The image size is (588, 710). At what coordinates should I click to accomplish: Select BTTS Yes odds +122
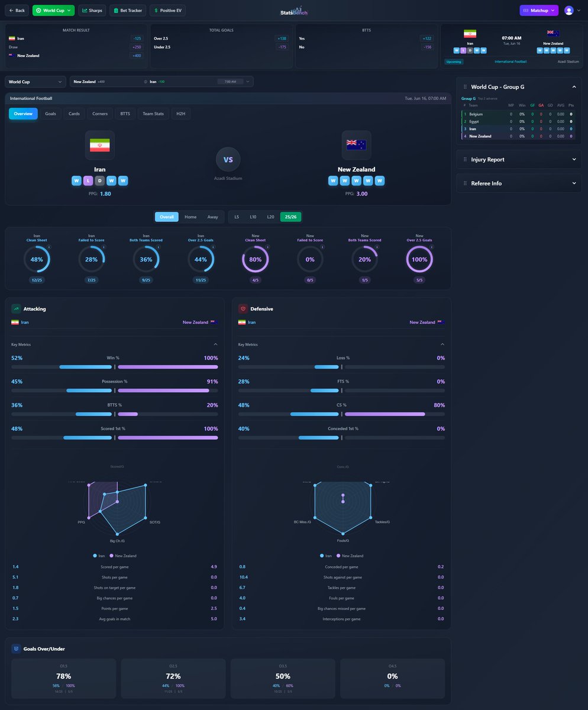[427, 38]
